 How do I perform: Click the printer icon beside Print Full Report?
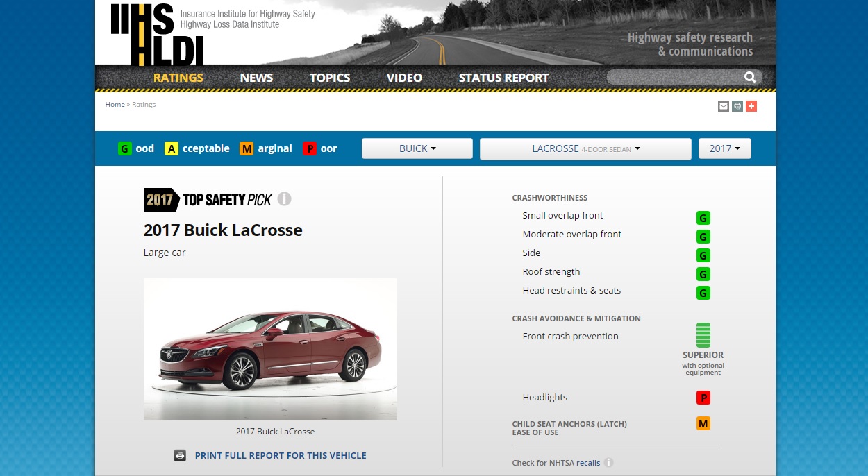click(180, 456)
